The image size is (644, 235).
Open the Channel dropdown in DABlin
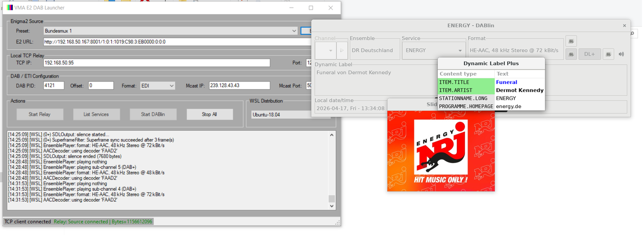[326, 50]
